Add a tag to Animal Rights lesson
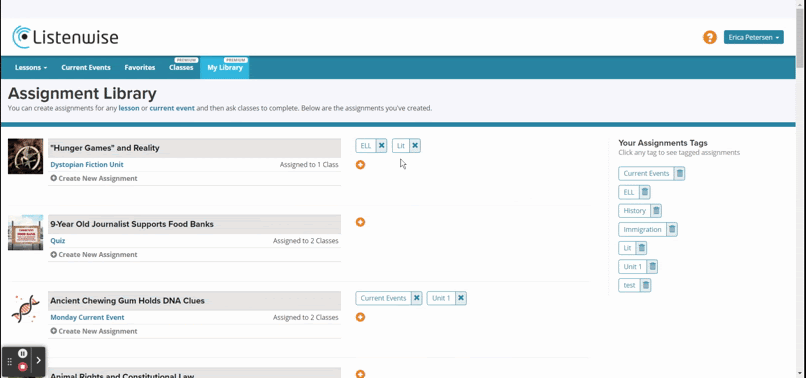This screenshot has width=806, height=378. 360,374
